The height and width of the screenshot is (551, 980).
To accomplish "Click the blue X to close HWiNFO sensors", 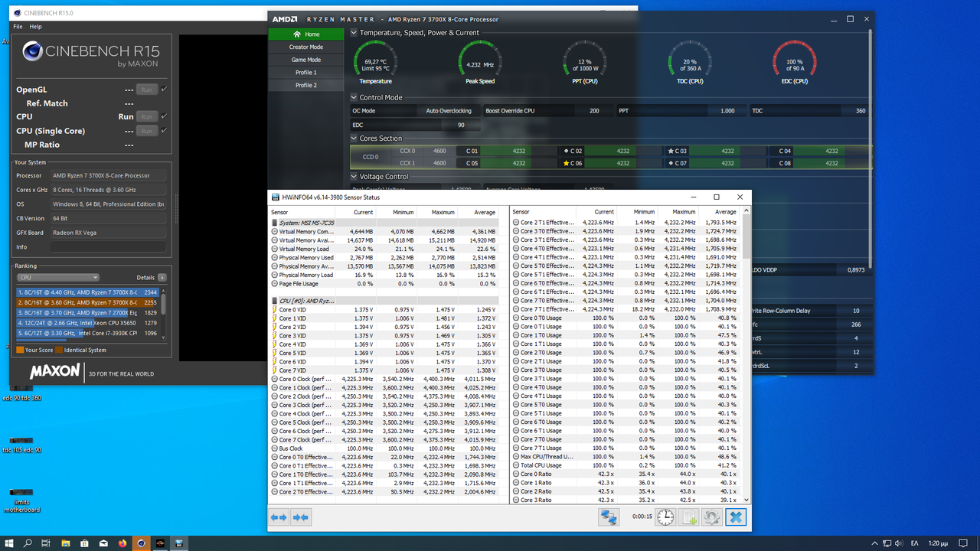I will [736, 517].
